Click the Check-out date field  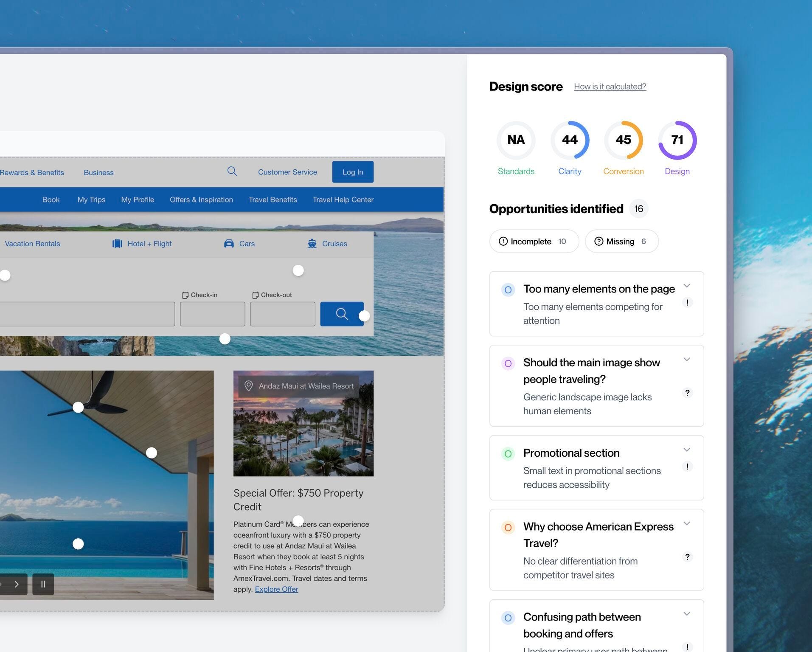coord(282,314)
